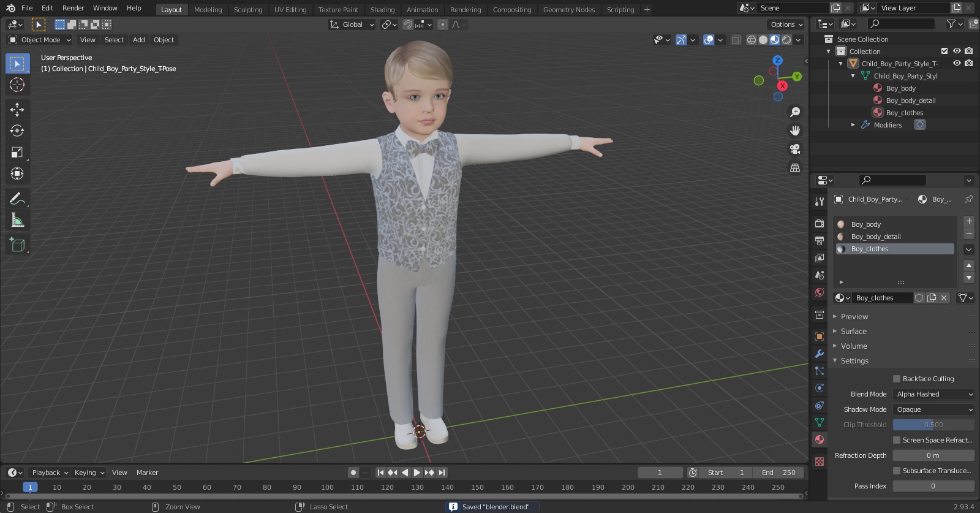Open the viewport Options button
The image size is (980, 513).
click(x=786, y=25)
